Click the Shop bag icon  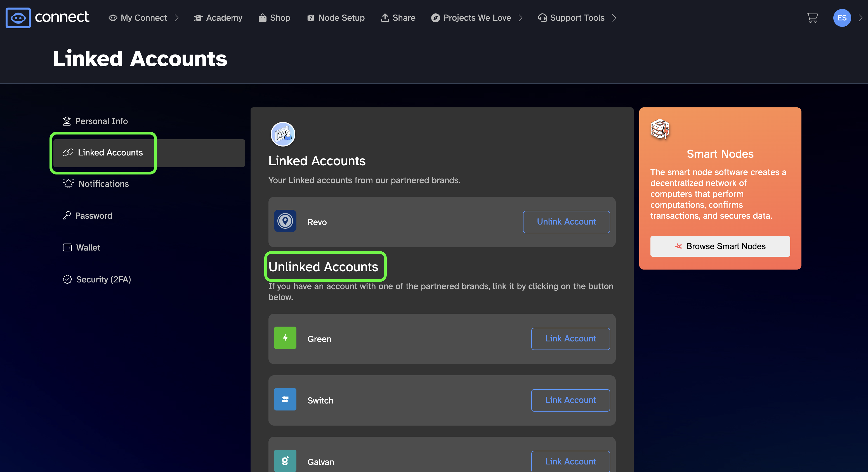tap(263, 18)
